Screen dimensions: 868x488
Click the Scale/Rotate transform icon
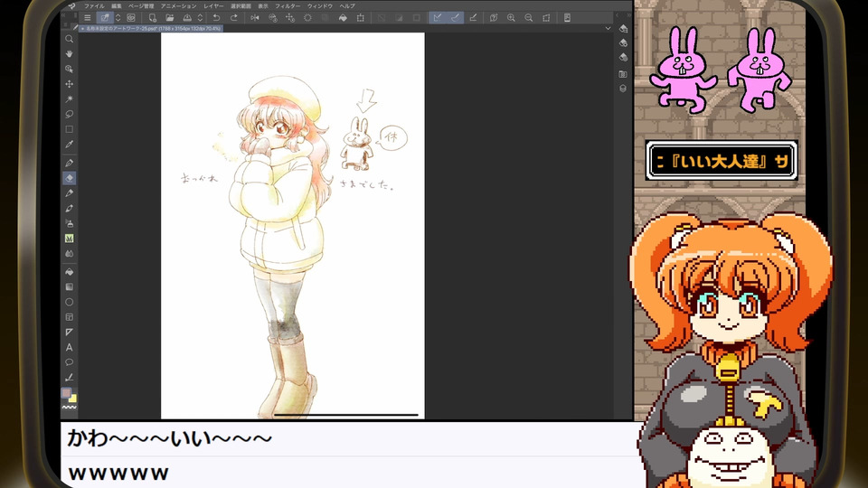[361, 18]
